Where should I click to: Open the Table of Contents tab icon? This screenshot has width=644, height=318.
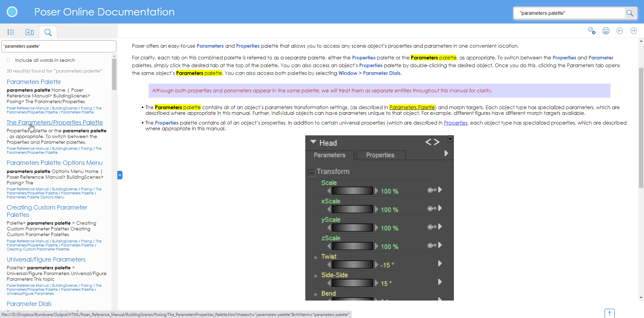click(11, 32)
